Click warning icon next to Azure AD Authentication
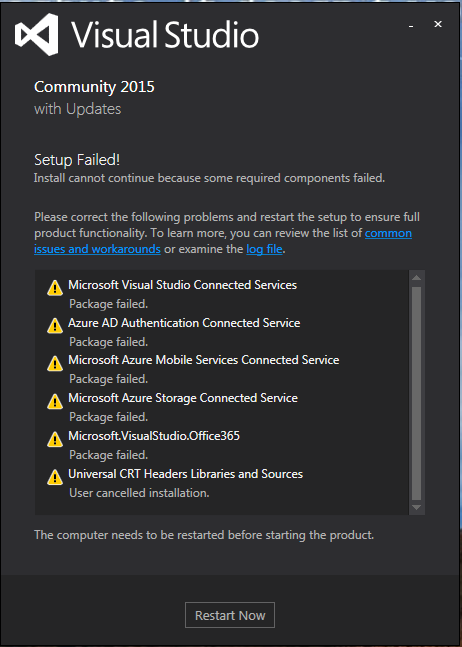This screenshot has width=462, height=647. coord(55,326)
